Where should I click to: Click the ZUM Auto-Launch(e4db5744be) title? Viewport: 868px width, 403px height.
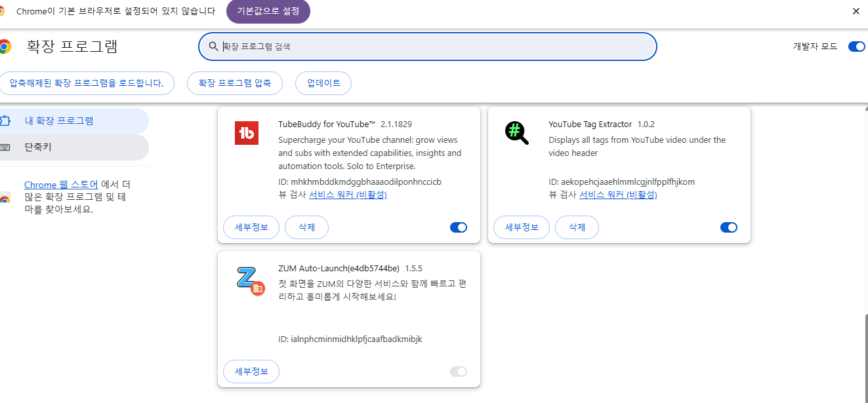point(339,268)
